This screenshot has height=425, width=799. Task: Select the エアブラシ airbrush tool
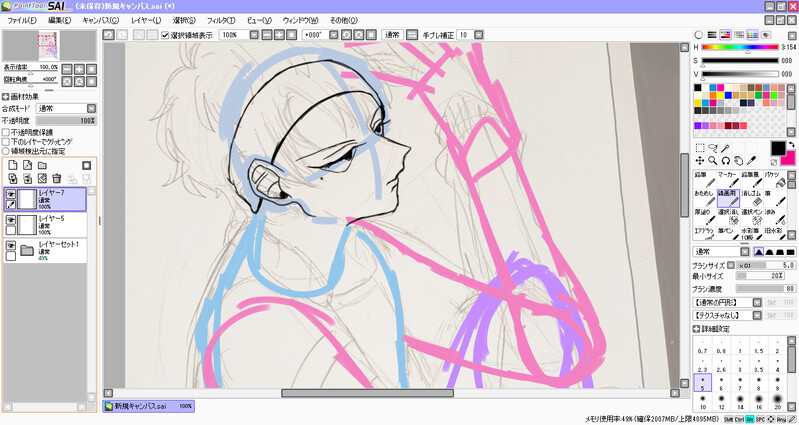click(704, 233)
